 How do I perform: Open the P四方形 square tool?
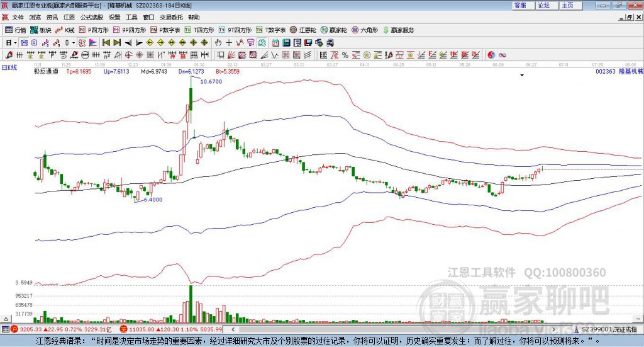coord(94,30)
